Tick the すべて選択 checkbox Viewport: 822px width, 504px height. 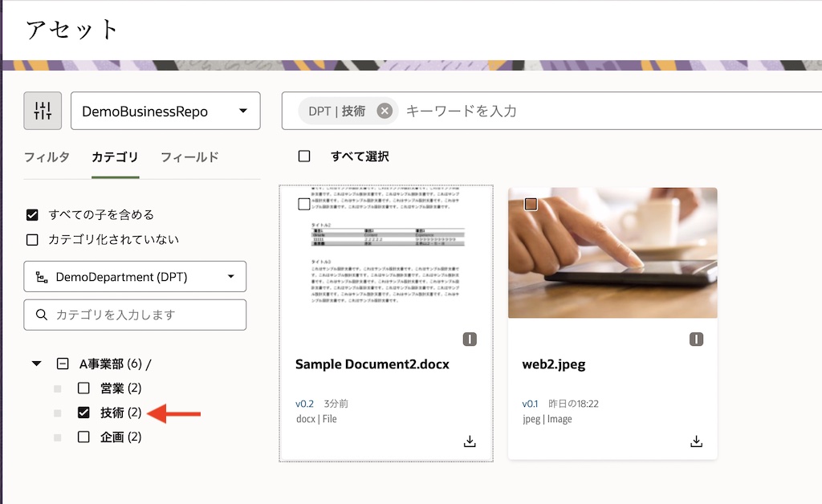pos(303,156)
